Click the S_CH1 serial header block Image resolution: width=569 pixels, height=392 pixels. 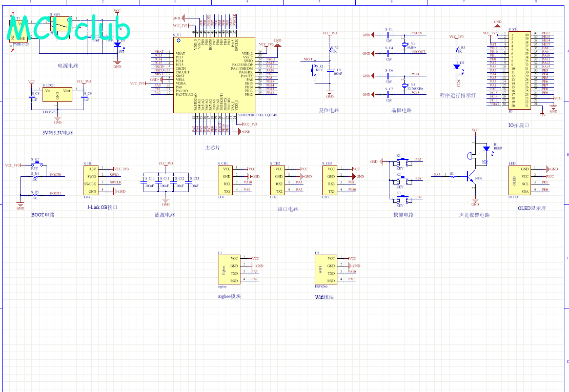point(225,180)
